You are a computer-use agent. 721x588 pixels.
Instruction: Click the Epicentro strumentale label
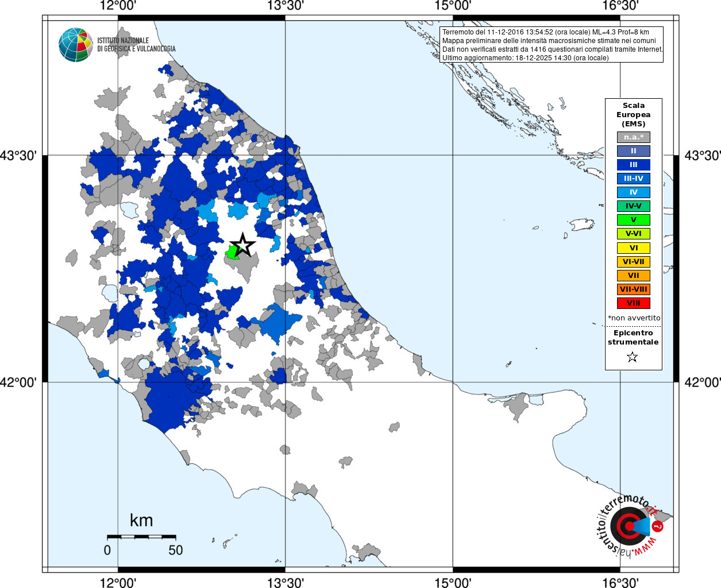pyautogui.click(x=633, y=337)
